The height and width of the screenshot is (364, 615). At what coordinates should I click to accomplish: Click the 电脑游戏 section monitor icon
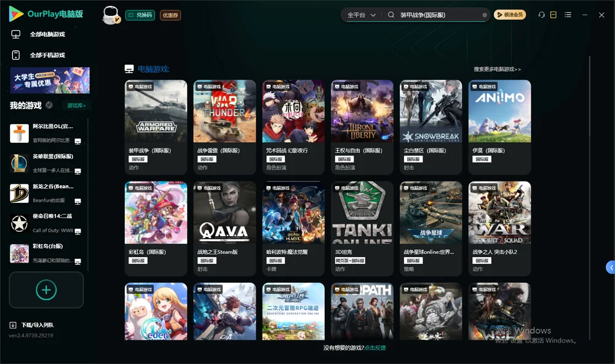pos(129,69)
